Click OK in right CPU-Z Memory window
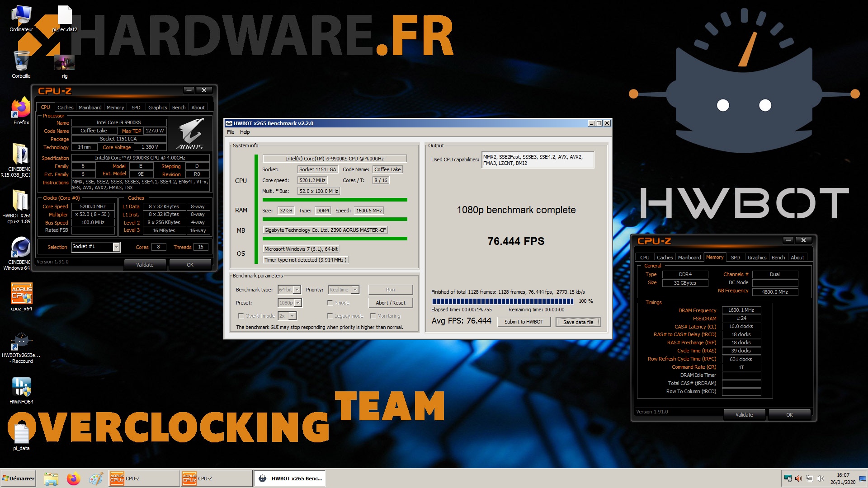Image resolution: width=868 pixels, height=488 pixels. point(789,415)
